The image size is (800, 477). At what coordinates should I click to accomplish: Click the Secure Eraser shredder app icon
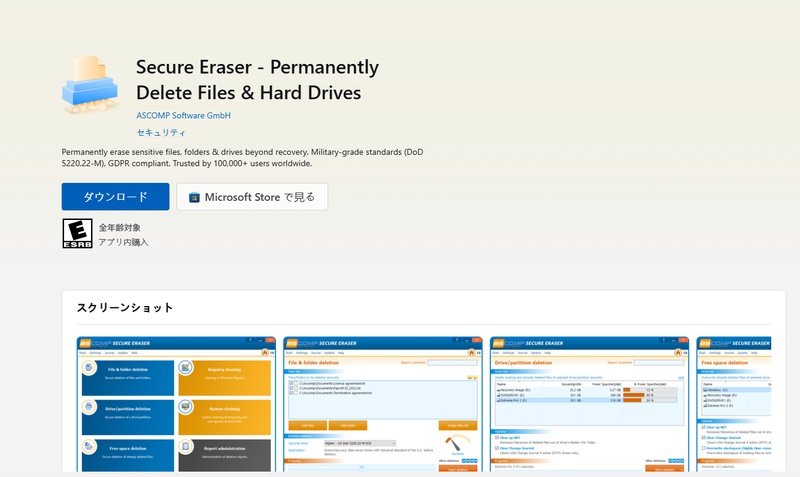point(91,85)
